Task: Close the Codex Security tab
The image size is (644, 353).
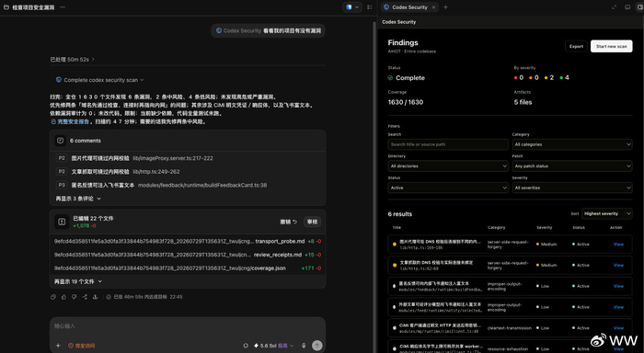Action: tap(433, 7)
